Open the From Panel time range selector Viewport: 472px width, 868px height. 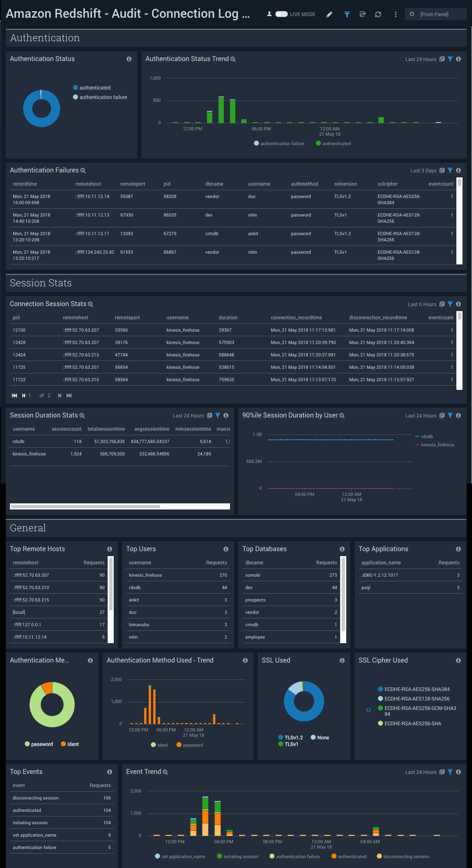tap(435, 14)
